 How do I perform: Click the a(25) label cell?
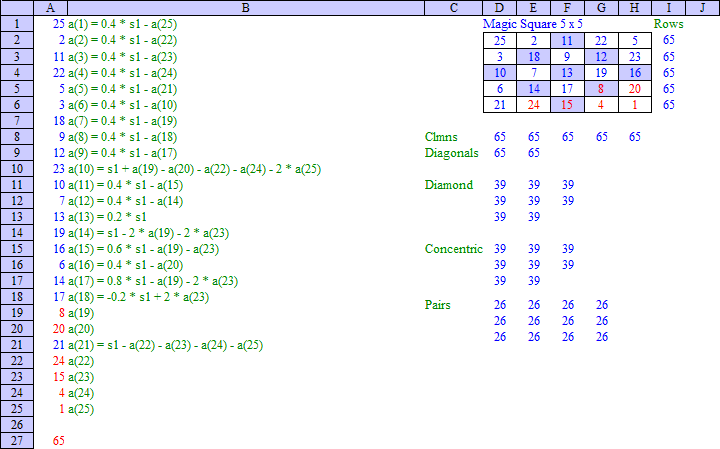point(81,409)
